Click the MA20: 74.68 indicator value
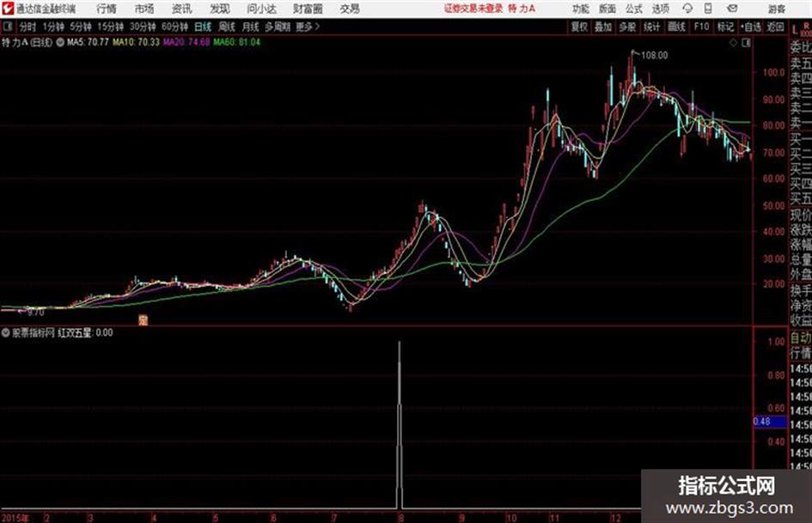812x523 pixels. (186, 42)
